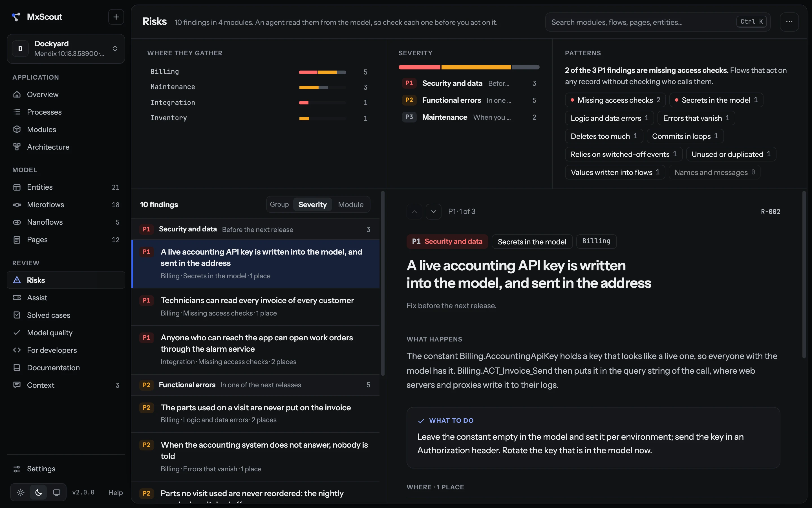Open the Microflows list
This screenshot has width=812, height=508.
click(66, 205)
